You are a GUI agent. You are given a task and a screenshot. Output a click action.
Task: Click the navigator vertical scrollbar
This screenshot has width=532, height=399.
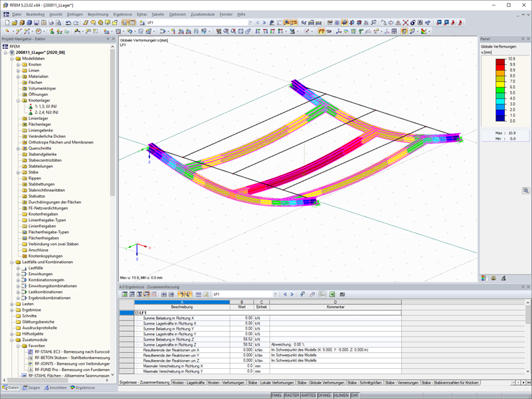click(113, 122)
